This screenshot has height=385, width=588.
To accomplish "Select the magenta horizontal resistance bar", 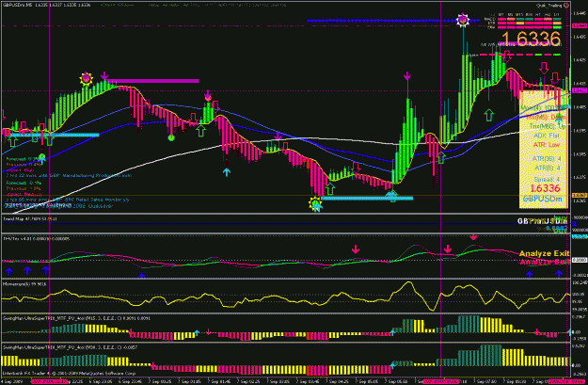I will (152, 81).
